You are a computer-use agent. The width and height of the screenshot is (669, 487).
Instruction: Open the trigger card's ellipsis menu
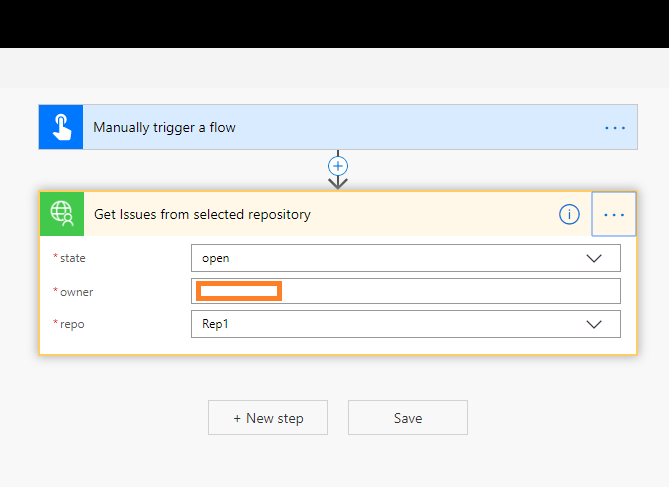click(615, 128)
